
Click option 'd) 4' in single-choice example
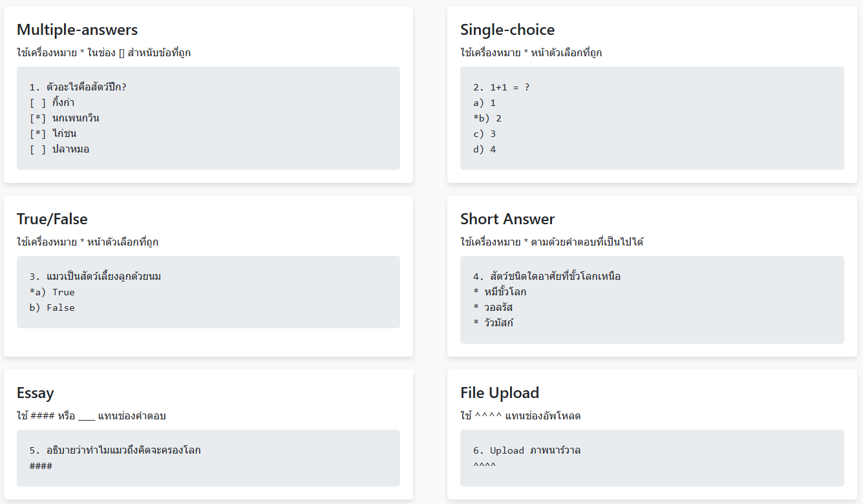484,149
